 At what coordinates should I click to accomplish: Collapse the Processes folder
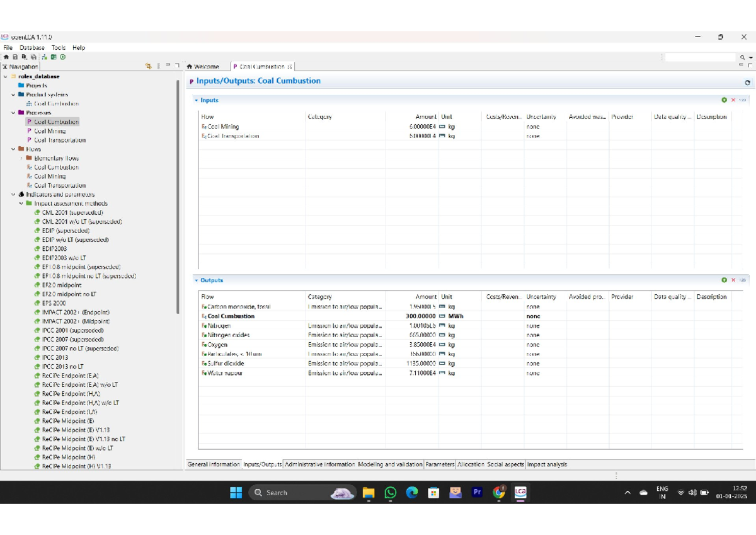click(x=13, y=113)
